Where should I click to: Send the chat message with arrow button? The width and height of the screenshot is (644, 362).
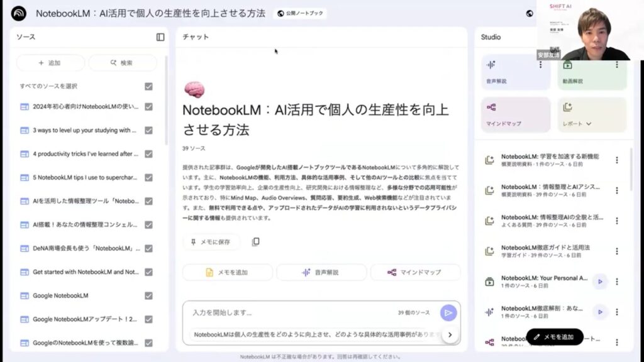448,313
